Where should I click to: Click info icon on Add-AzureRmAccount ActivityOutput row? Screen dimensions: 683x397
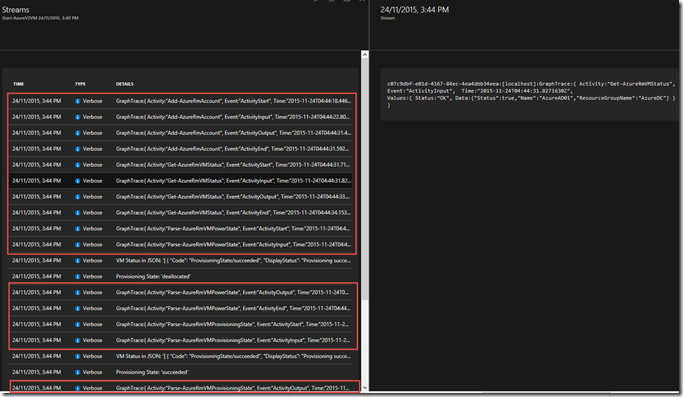click(78, 133)
